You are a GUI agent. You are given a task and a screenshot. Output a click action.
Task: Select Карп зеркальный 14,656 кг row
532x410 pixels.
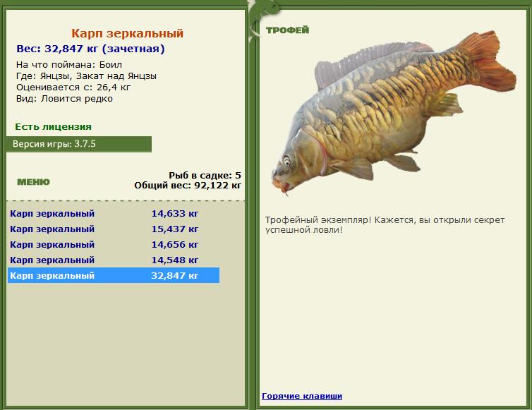pyautogui.click(x=114, y=245)
